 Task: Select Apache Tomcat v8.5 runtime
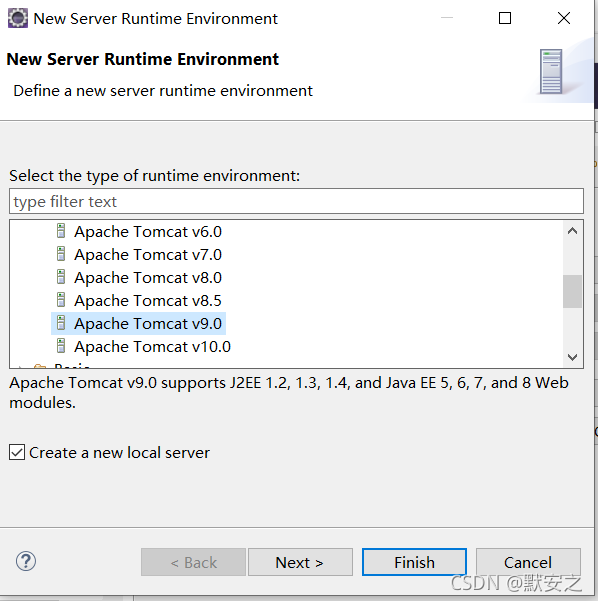tap(148, 300)
